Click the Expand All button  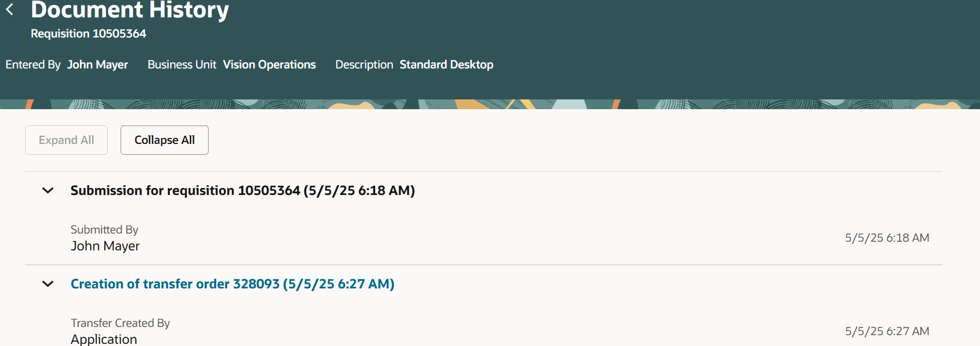pos(66,140)
